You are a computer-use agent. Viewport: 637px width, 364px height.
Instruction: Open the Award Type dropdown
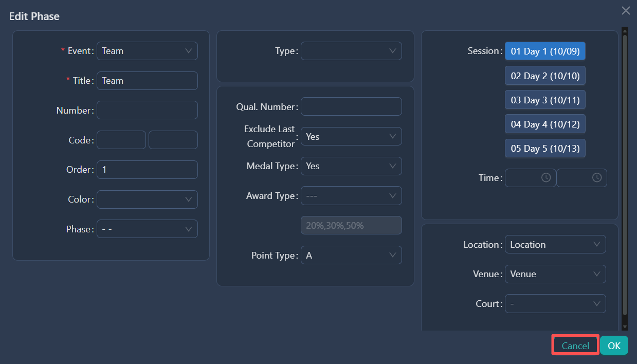click(x=351, y=196)
